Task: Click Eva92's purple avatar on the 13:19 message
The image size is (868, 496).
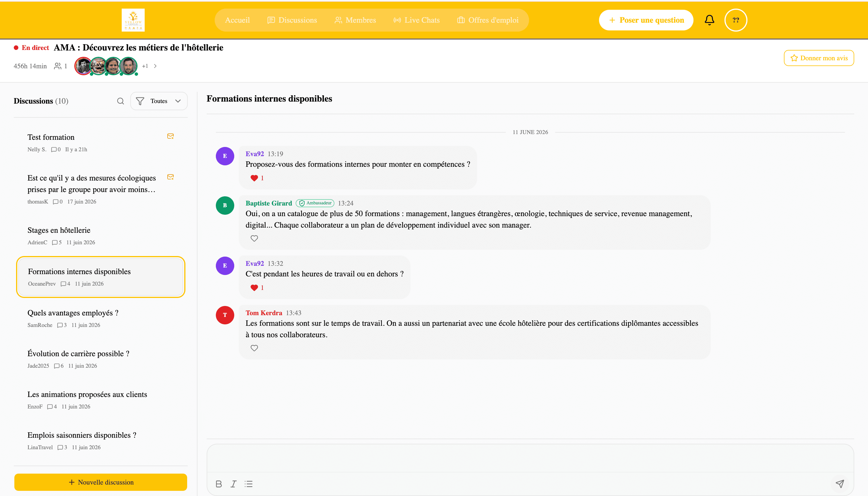Action: coord(225,156)
